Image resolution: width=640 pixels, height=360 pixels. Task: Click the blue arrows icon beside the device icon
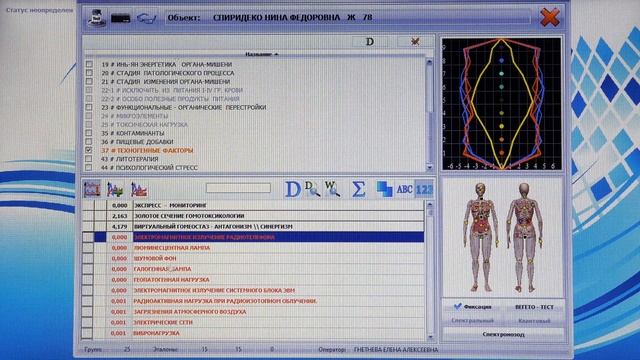pyautogui.click(x=146, y=18)
